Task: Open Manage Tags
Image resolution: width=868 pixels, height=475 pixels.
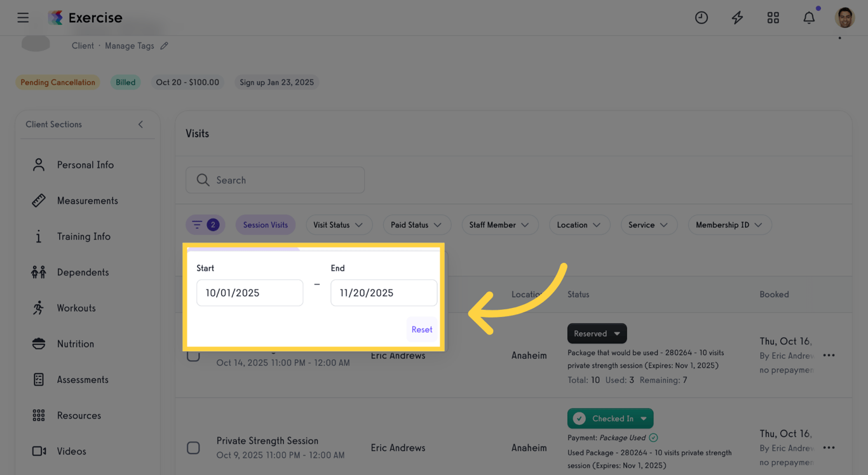Action: pos(128,45)
